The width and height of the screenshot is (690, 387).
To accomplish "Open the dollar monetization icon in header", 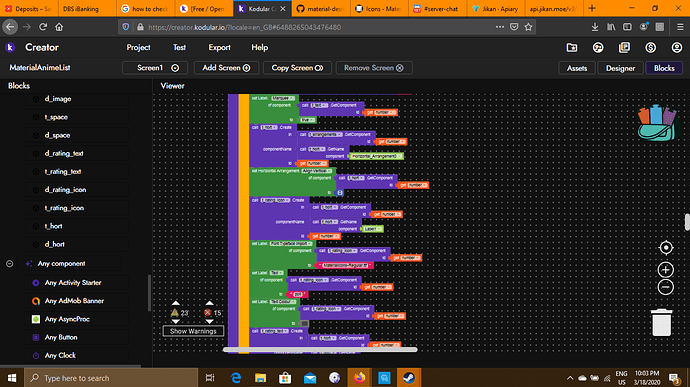I will 650,48.
